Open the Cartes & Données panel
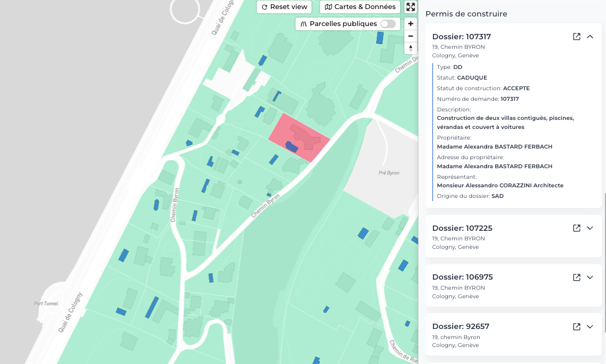The width and height of the screenshot is (606, 364). pyautogui.click(x=360, y=7)
